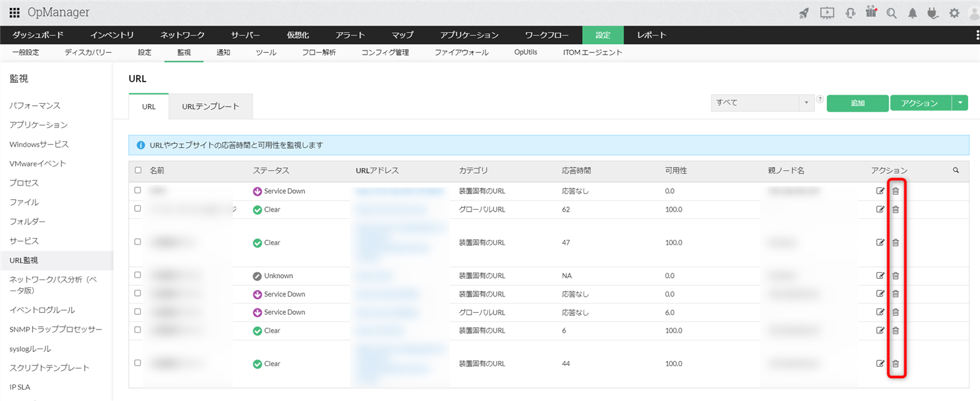Select URL監視 in the sidebar

tap(56, 260)
